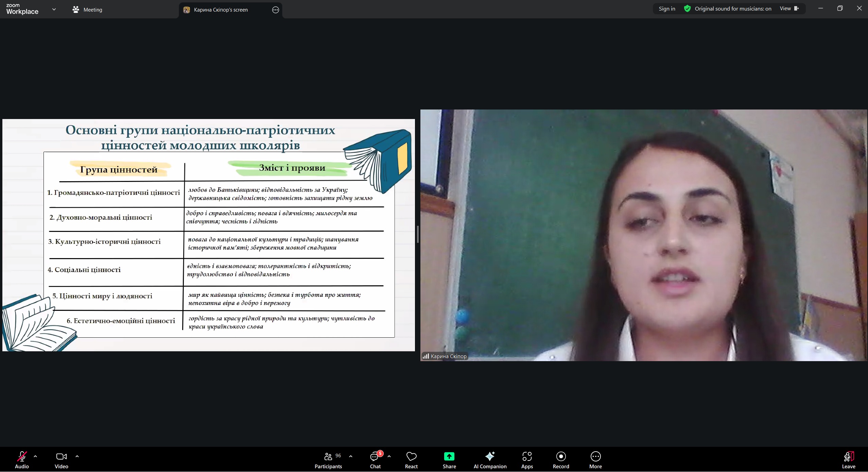Expand video options caret next to Video
Screen dimensions: 868x472
coord(77,456)
